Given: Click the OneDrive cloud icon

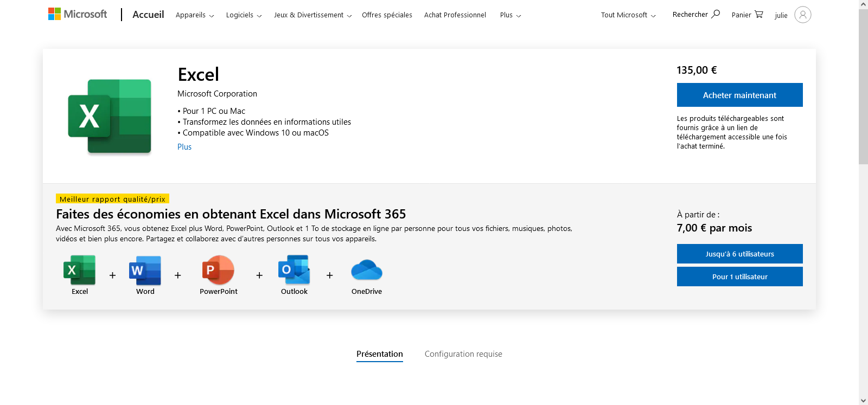Looking at the screenshot, I should click(x=367, y=270).
